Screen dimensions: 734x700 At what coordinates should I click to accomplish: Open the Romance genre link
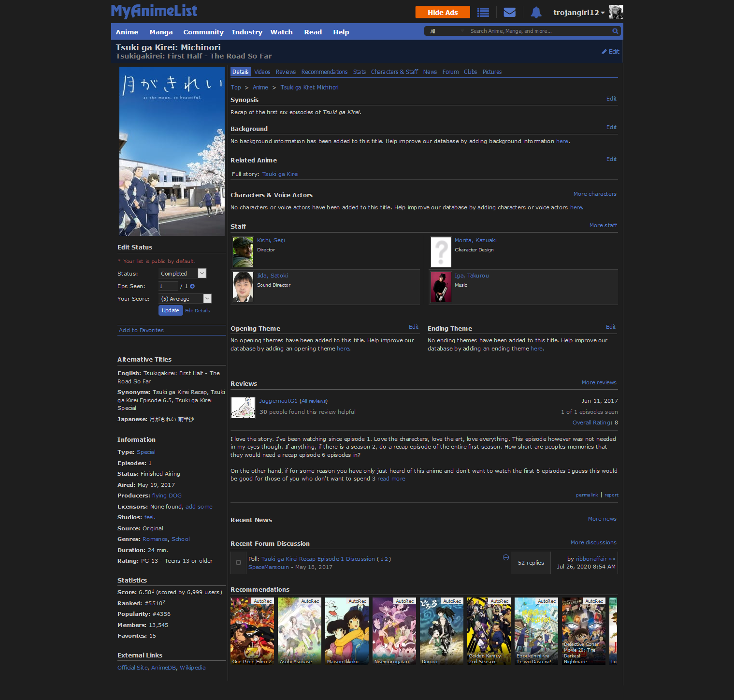tap(155, 539)
